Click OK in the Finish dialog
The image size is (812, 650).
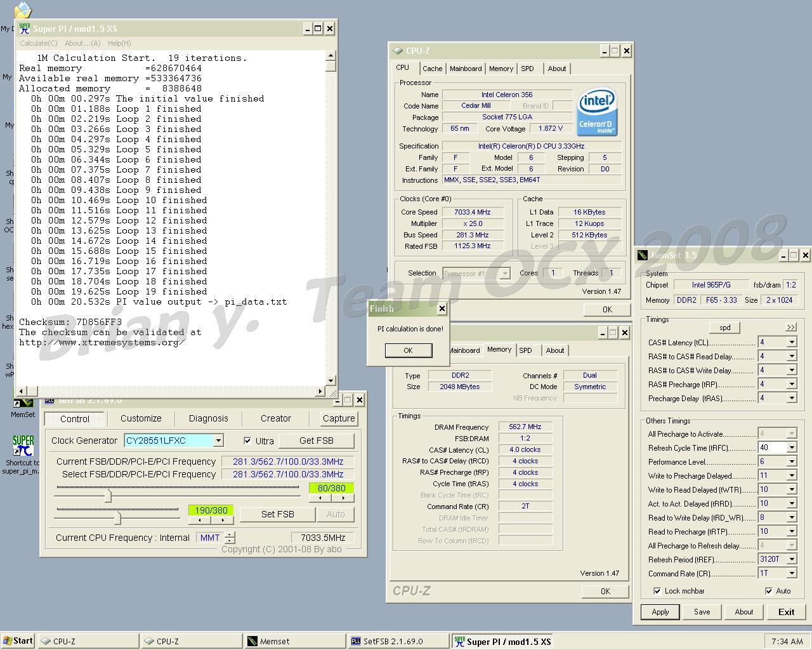(x=408, y=350)
